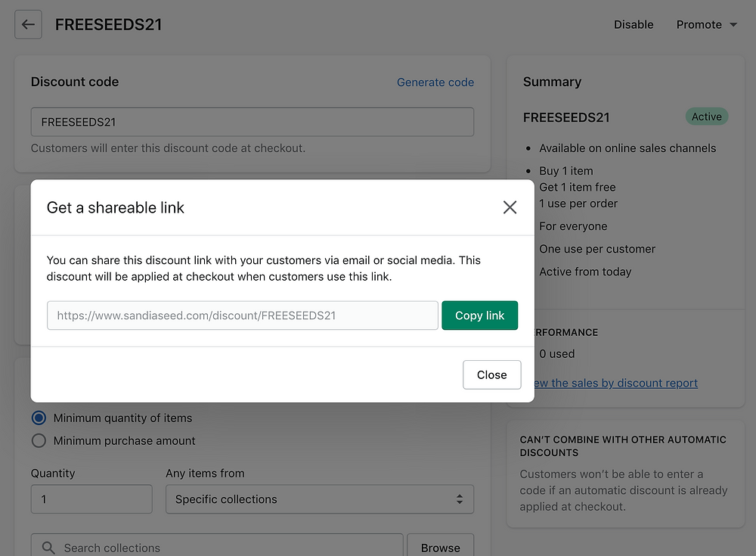Click the Get a shareable link heading
The image size is (756, 556).
(116, 207)
